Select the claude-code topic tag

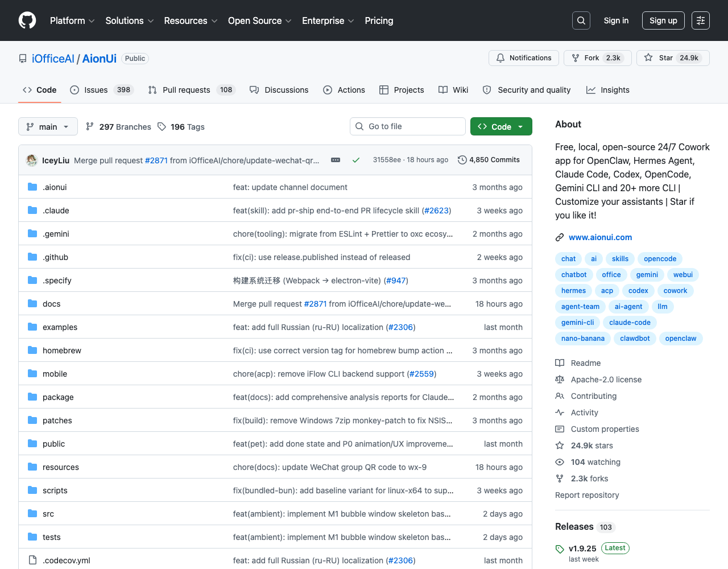[630, 323]
